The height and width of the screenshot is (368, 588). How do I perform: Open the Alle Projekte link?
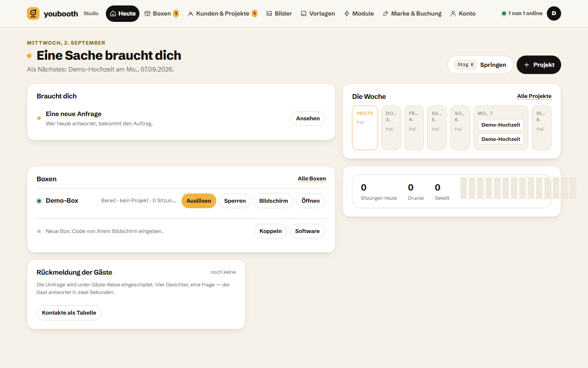534,96
